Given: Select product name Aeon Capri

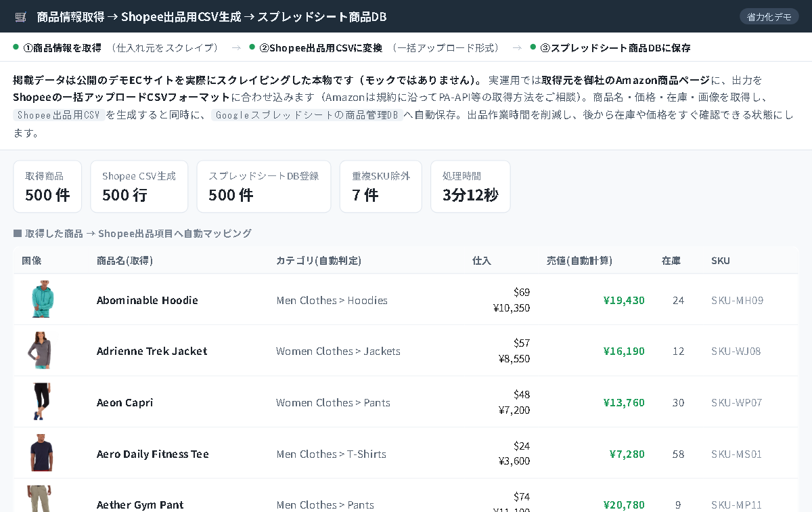Looking at the screenshot, I should click(125, 402).
